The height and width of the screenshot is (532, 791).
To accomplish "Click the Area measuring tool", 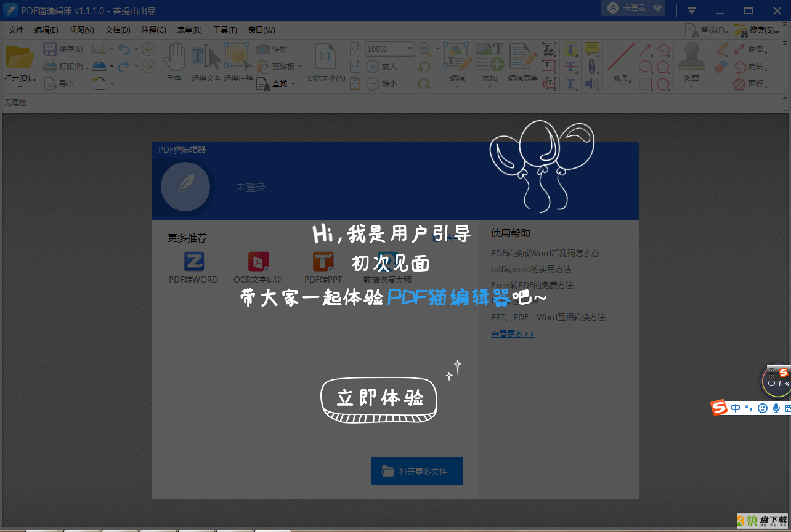I will point(749,83).
